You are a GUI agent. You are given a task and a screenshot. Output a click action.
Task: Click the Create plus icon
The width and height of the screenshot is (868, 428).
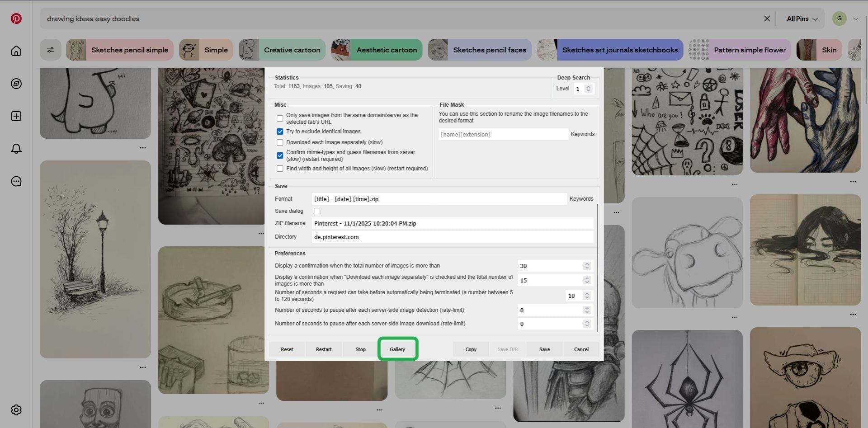click(16, 116)
